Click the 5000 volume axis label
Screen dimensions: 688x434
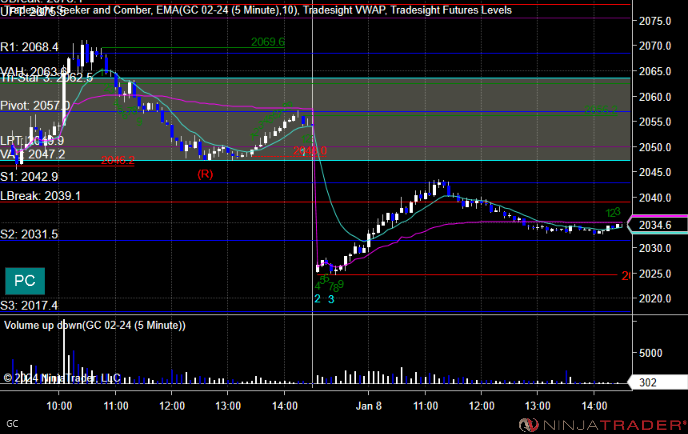[651, 353]
